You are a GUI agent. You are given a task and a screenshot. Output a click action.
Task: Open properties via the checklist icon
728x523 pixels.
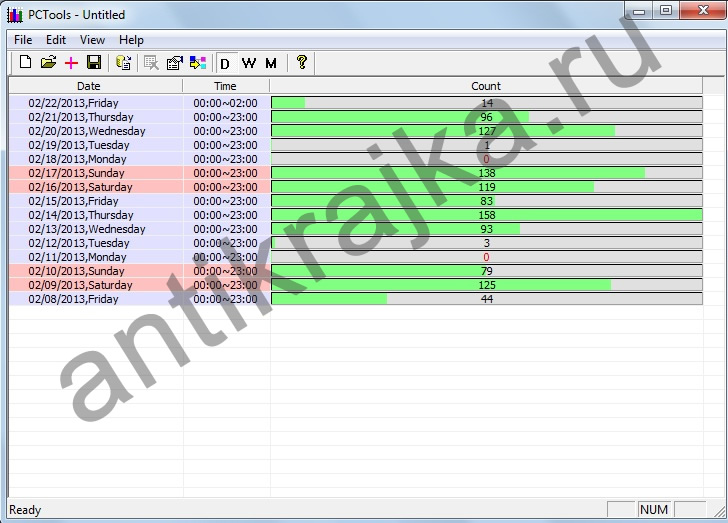click(174, 63)
